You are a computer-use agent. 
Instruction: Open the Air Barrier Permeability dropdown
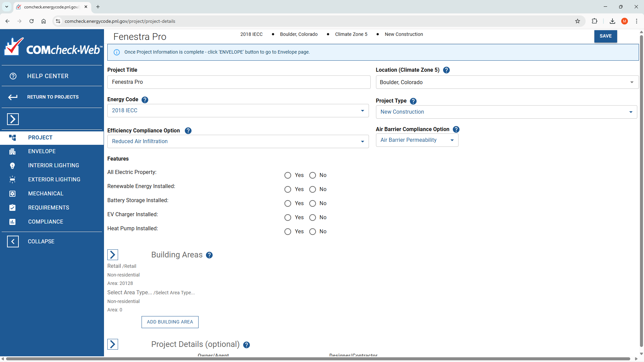[417, 140]
